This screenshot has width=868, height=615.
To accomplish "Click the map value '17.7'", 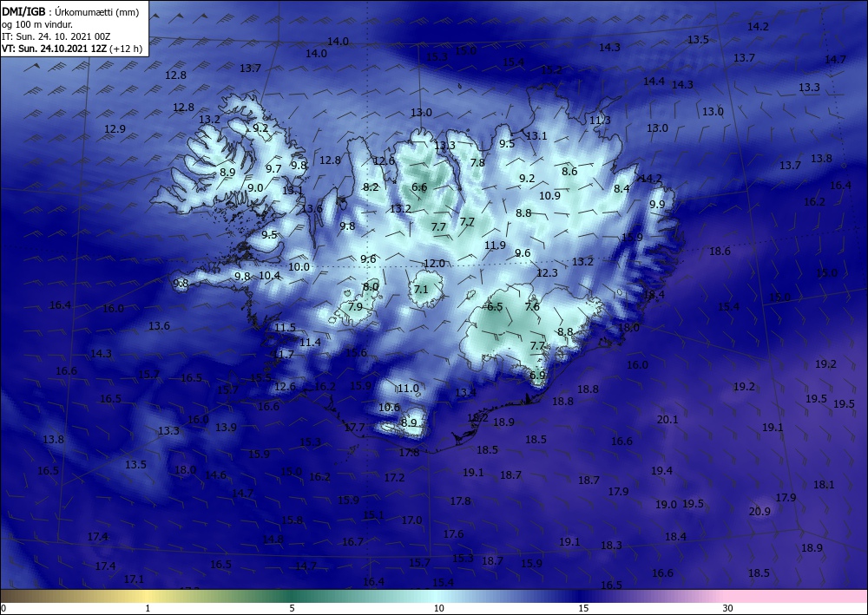I will (354, 427).
